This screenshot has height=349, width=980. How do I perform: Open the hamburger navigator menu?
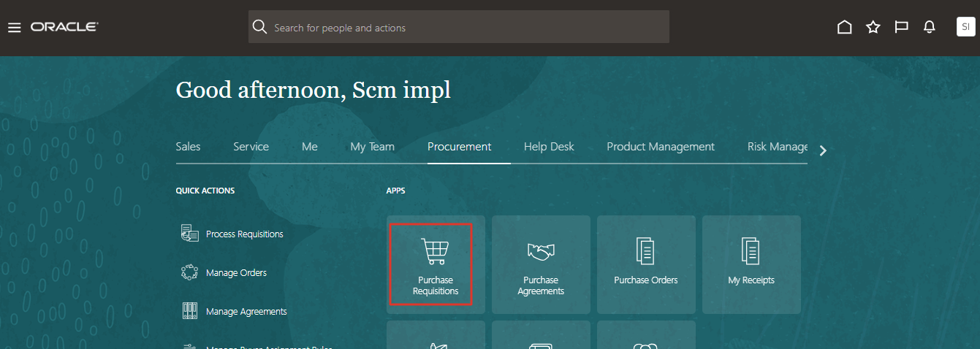(14, 28)
